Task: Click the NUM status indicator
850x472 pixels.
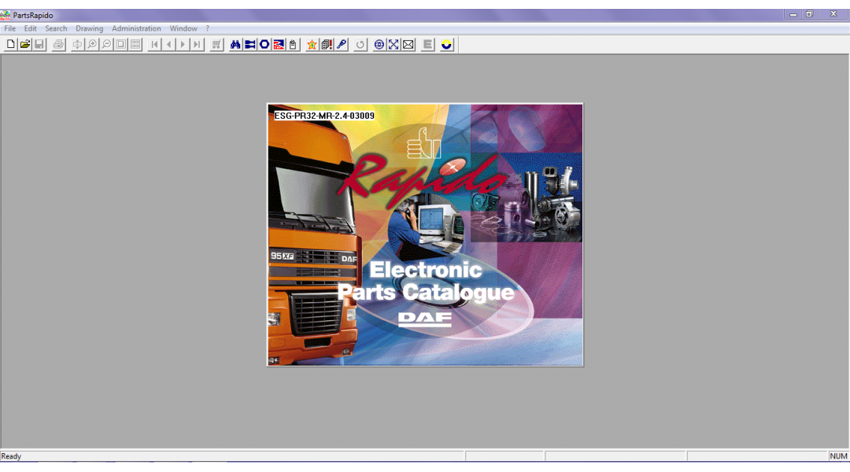Action: point(838,456)
